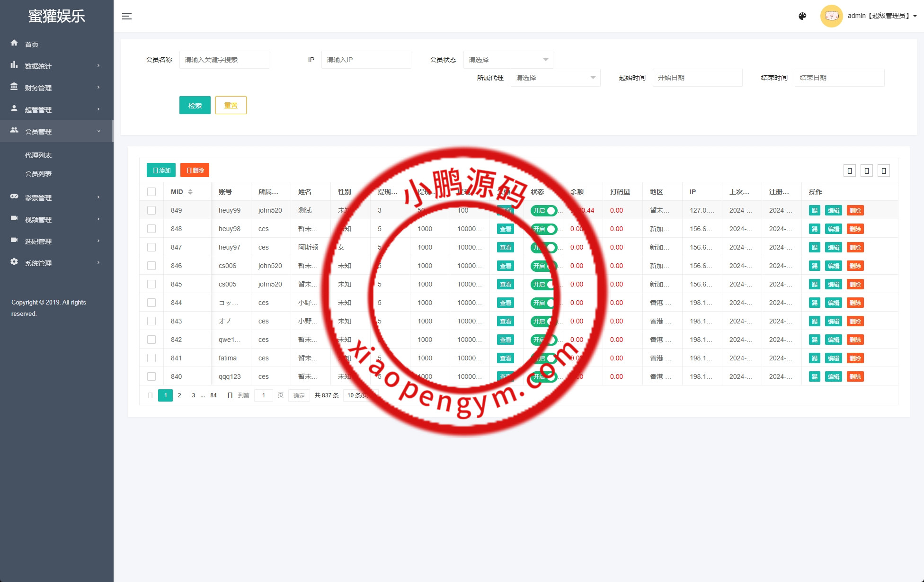Sort table by MID column arrows
This screenshot has height=582, width=924.
pyautogui.click(x=190, y=192)
